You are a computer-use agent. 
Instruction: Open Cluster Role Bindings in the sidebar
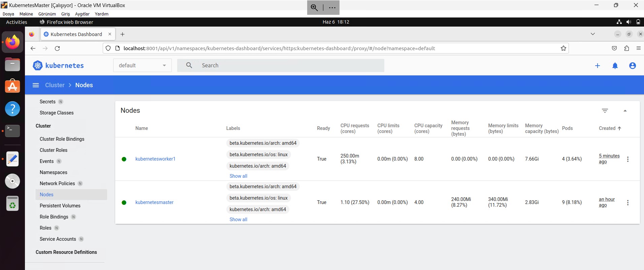click(62, 139)
